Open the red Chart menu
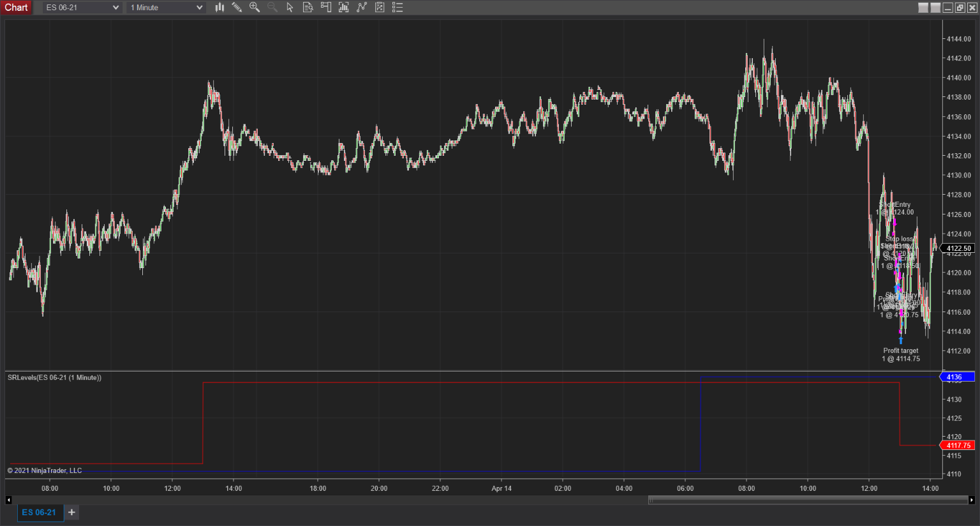 coord(16,8)
